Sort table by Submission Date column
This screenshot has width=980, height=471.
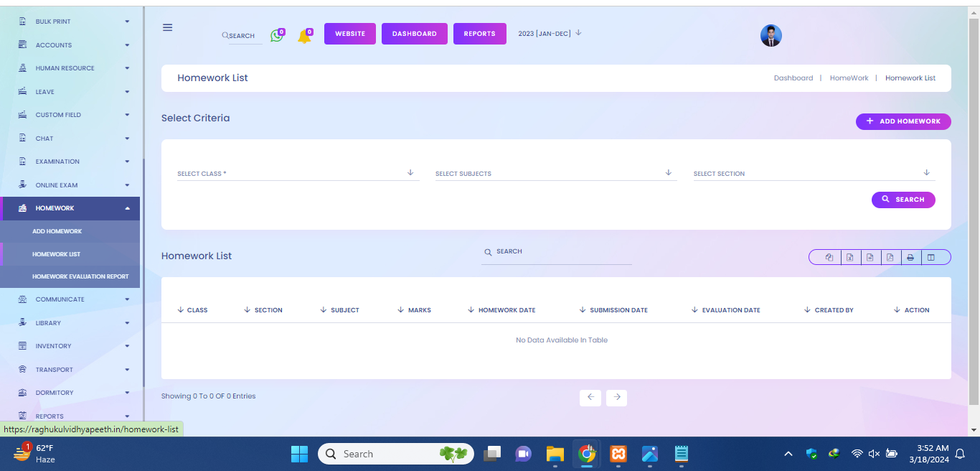(x=618, y=310)
